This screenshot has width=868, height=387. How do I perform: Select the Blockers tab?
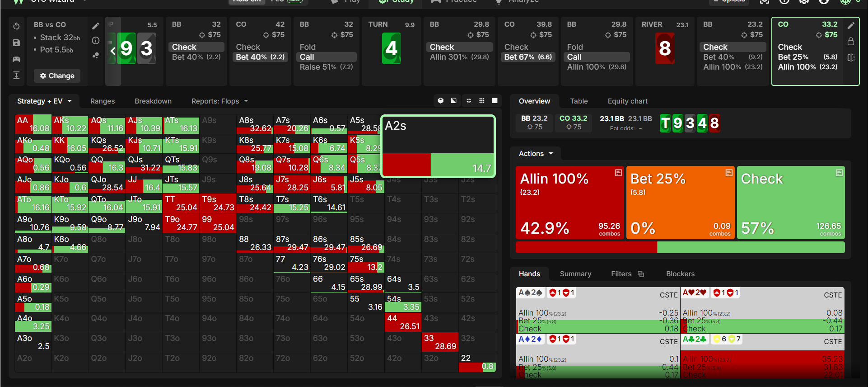click(680, 274)
